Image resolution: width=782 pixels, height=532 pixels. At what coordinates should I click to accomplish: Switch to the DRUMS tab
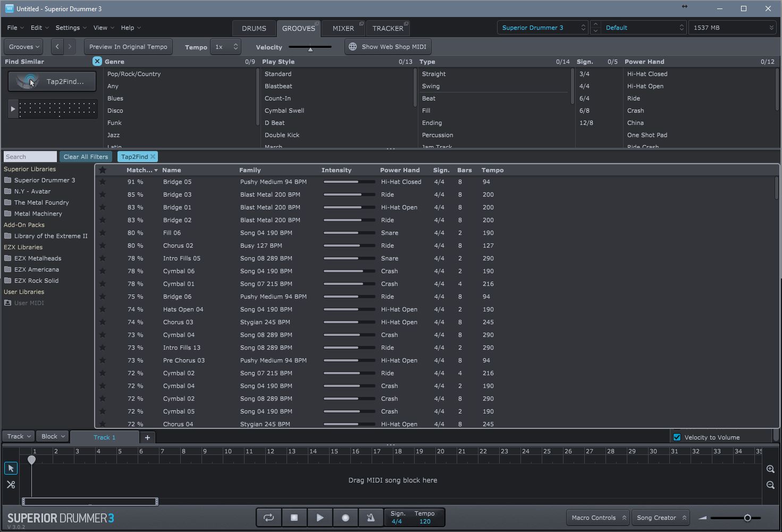point(254,29)
